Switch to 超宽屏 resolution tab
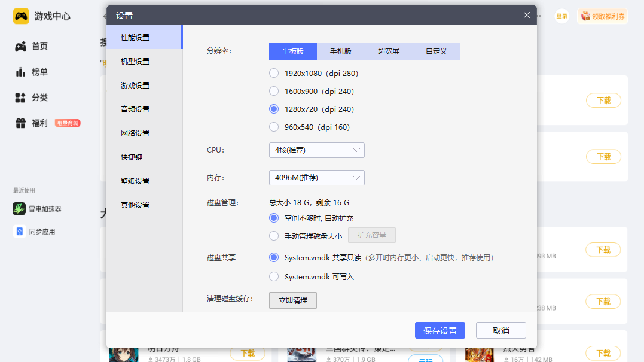This screenshot has height=362, width=644. pos(389,51)
